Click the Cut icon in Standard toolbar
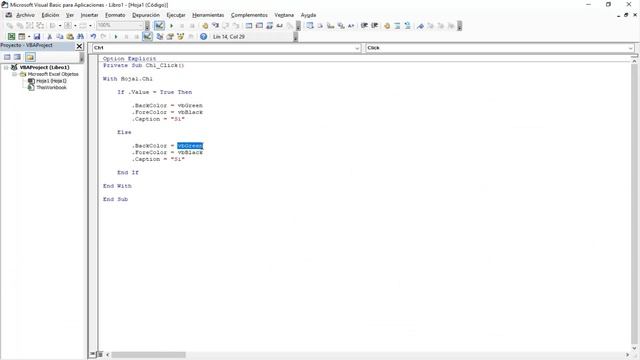 [49, 37]
